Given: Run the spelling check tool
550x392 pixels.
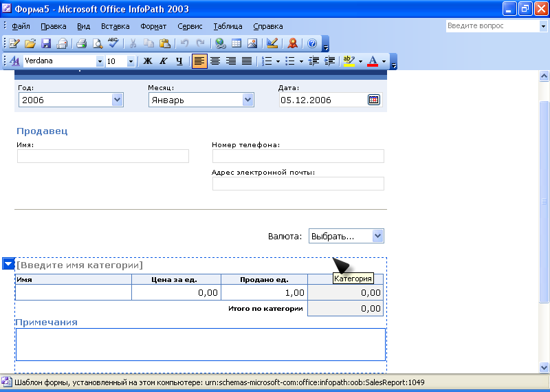Looking at the screenshot, I should [x=113, y=43].
